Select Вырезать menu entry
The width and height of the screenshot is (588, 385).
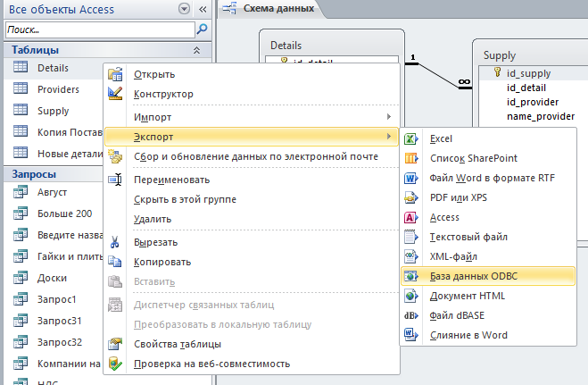pyautogui.click(x=252, y=242)
